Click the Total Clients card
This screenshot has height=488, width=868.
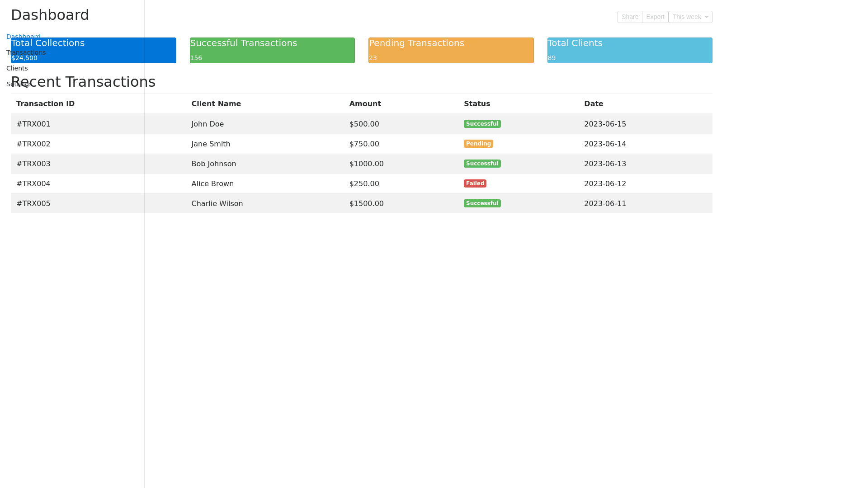point(630,50)
